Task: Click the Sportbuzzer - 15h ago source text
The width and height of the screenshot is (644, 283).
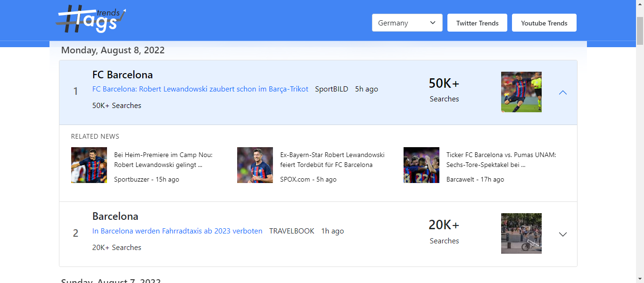Action: (x=147, y=179)
